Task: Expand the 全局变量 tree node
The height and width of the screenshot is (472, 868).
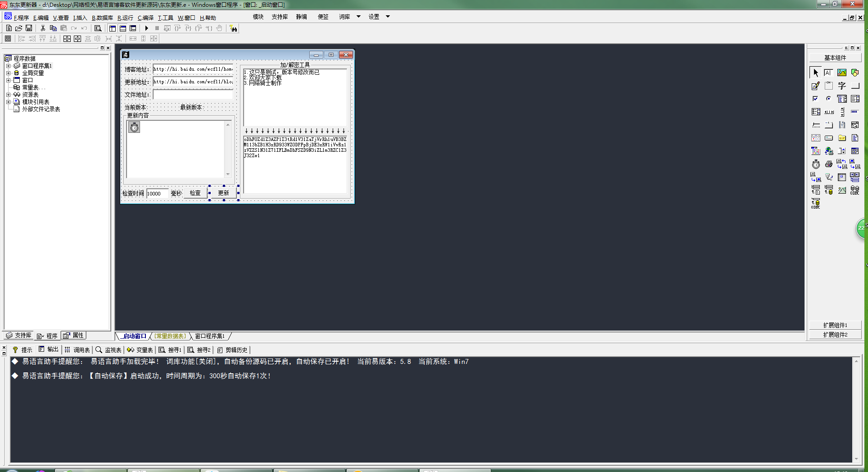Action: [x=8, y=73]
